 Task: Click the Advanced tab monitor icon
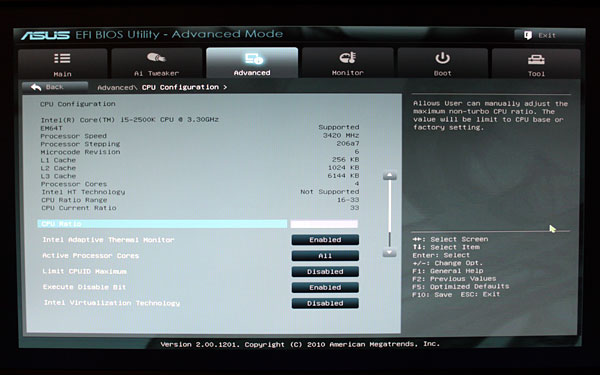(254, 59)
